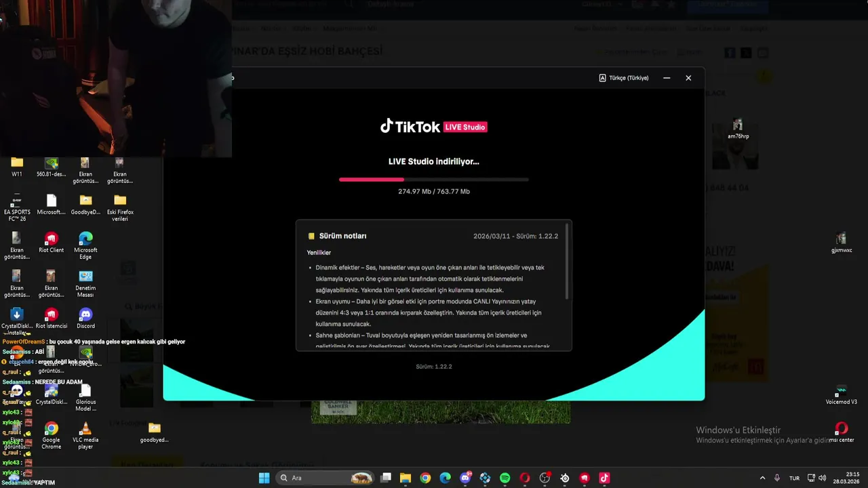The image size is (868, 488).
Task: Open the Türkçe (Türkiye) language selector
Action: [x=624, y=78]
